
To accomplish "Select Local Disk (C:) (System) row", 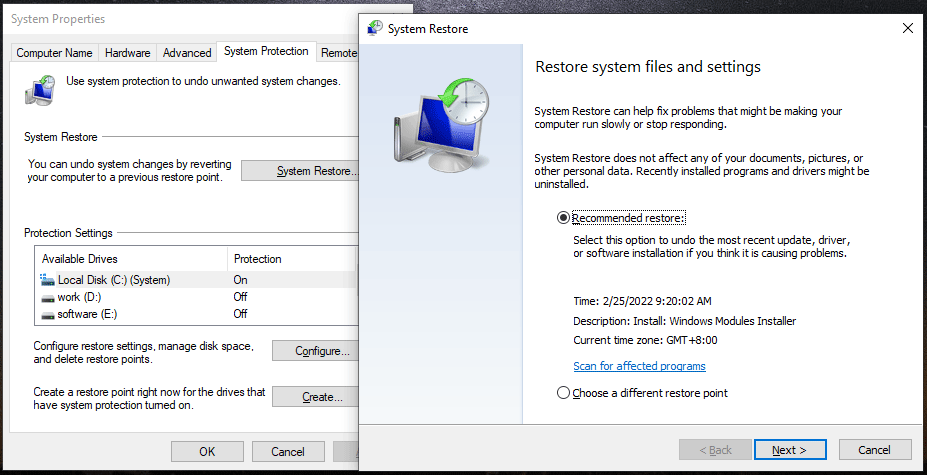I will (197, 280).
